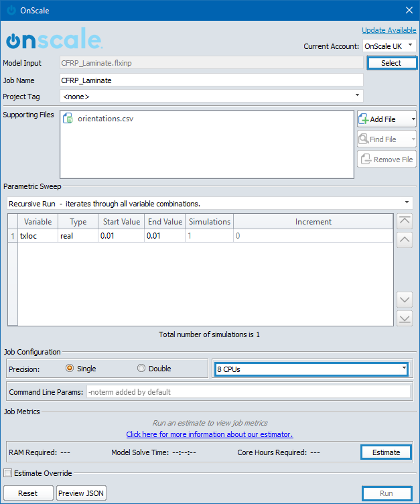Click the Estimate button
This screenshot has width=420, height=504.
coord(387,452)
